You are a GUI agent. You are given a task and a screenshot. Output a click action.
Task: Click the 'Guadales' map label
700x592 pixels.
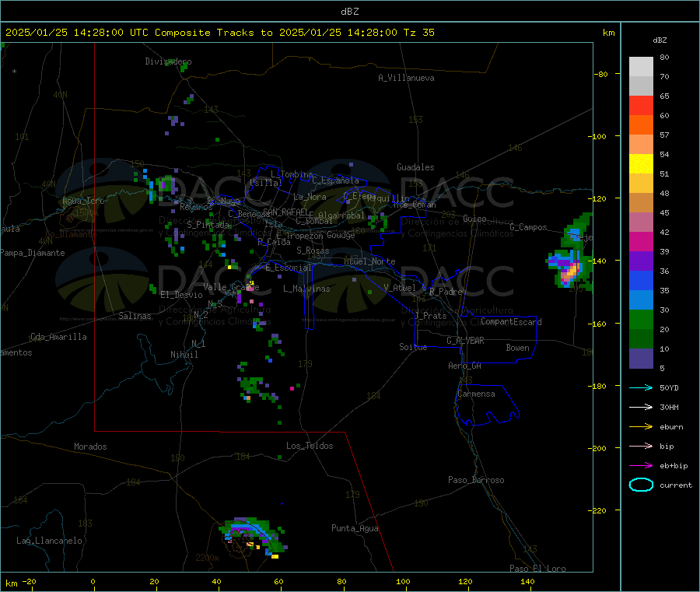[x=415, y=167]
